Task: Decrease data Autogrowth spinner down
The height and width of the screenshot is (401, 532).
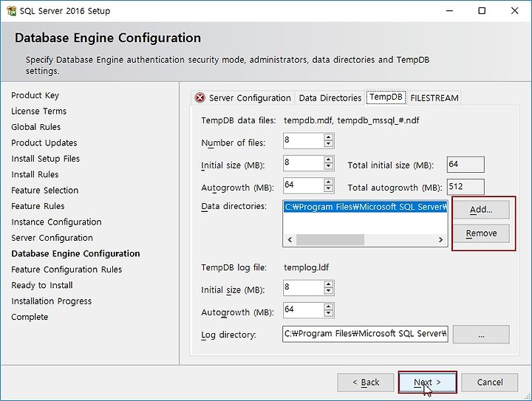Action: [x=328, y=188]
